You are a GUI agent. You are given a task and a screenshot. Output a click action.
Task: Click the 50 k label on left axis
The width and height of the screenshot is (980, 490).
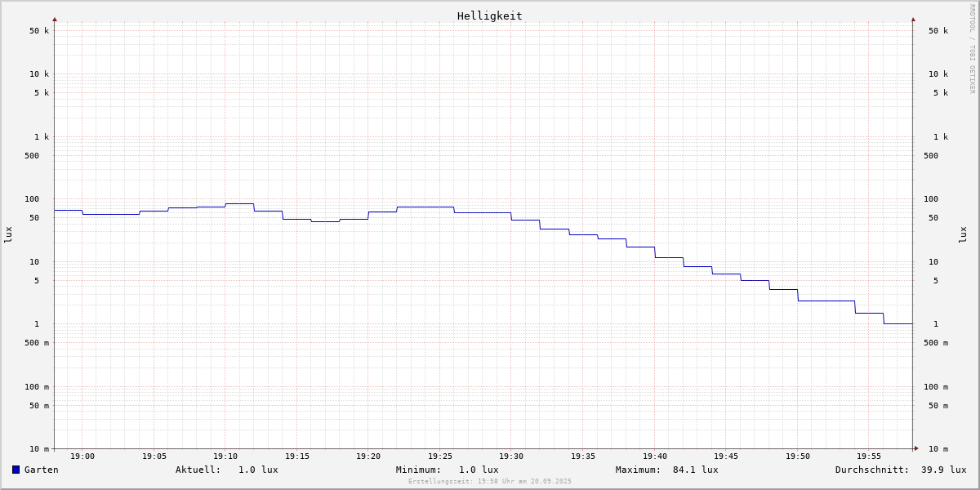(39, 31)
